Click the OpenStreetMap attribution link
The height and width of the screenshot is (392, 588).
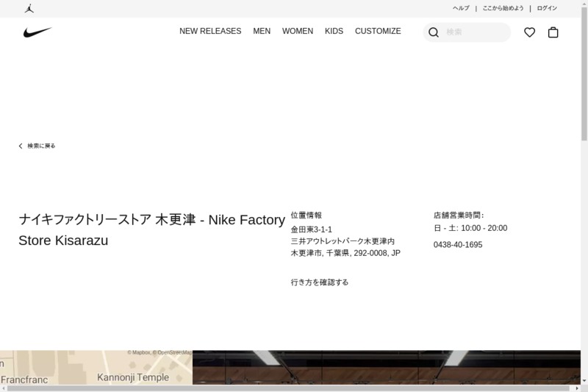coord(173,352)
